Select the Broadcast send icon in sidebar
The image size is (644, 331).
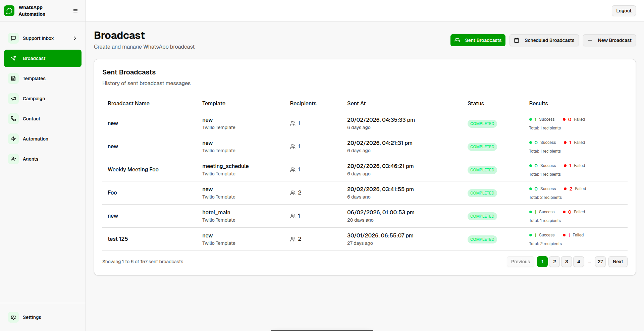(x=13, y=58)
